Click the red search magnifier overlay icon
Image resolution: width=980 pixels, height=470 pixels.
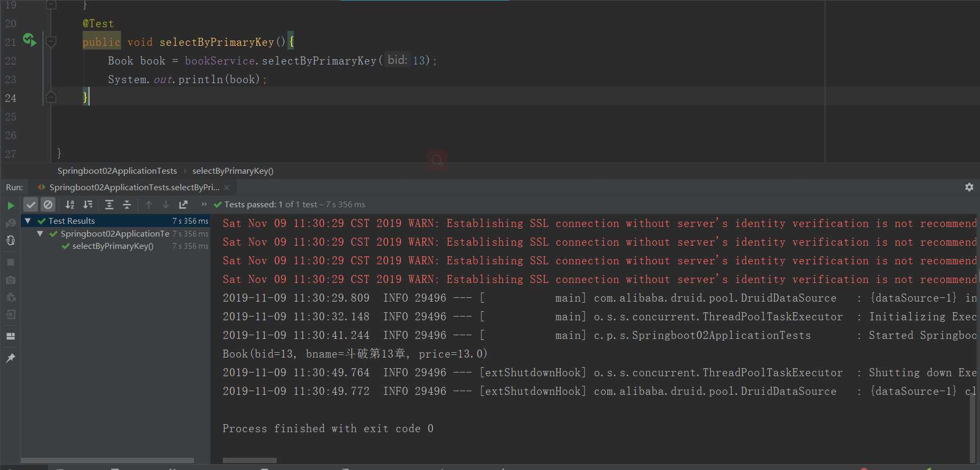(x=437, y=160)
